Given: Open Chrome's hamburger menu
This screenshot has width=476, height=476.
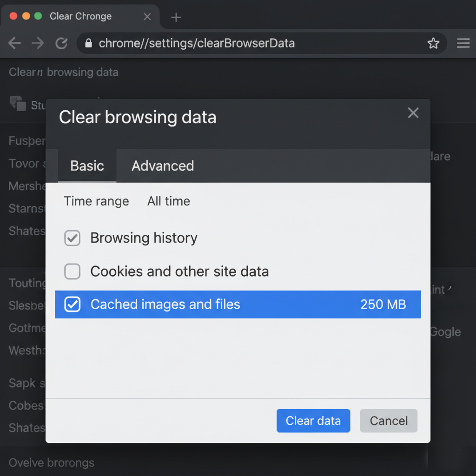Looking at the screenshot, I should click(463, 43).
